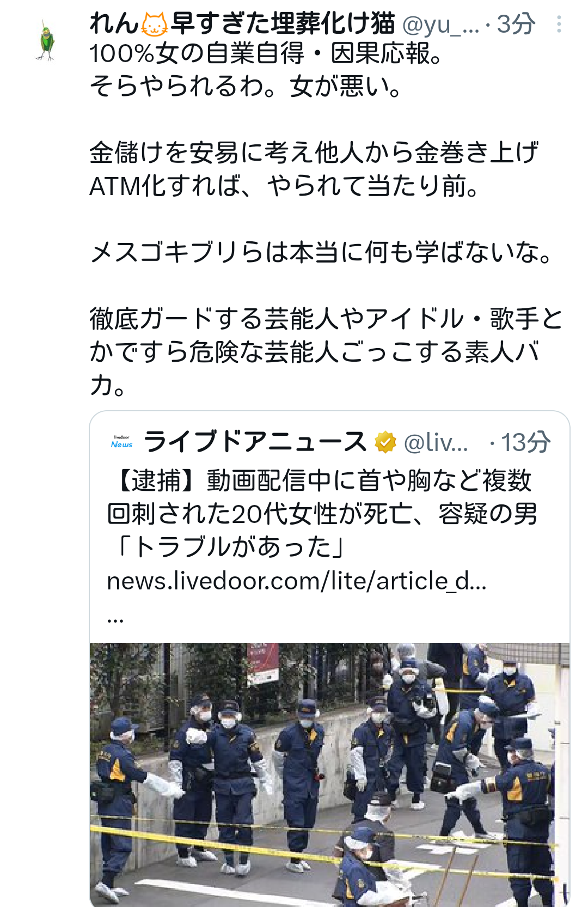Open the news.livedoor.com article link
The image size is (588, 907).
click(297, 581)
